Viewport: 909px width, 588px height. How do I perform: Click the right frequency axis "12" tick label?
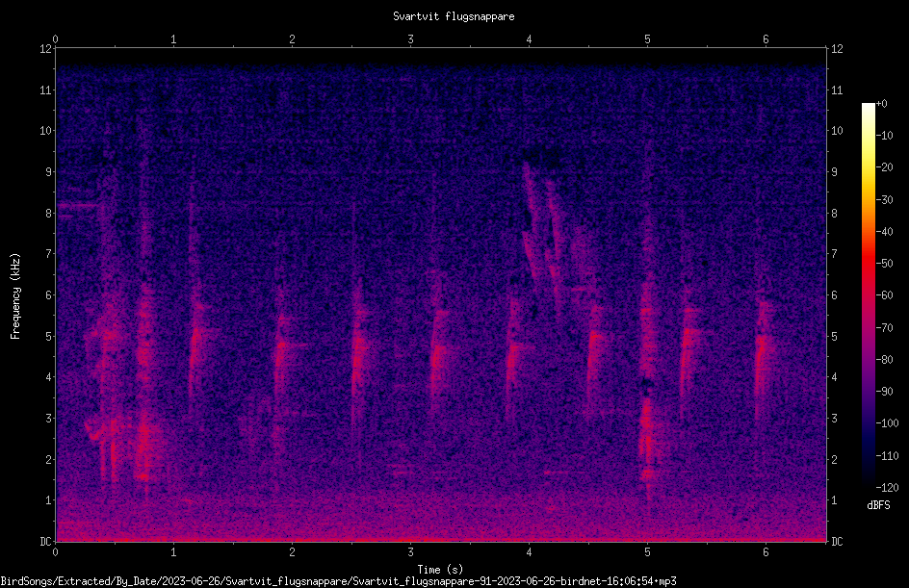tap(837, 49)
